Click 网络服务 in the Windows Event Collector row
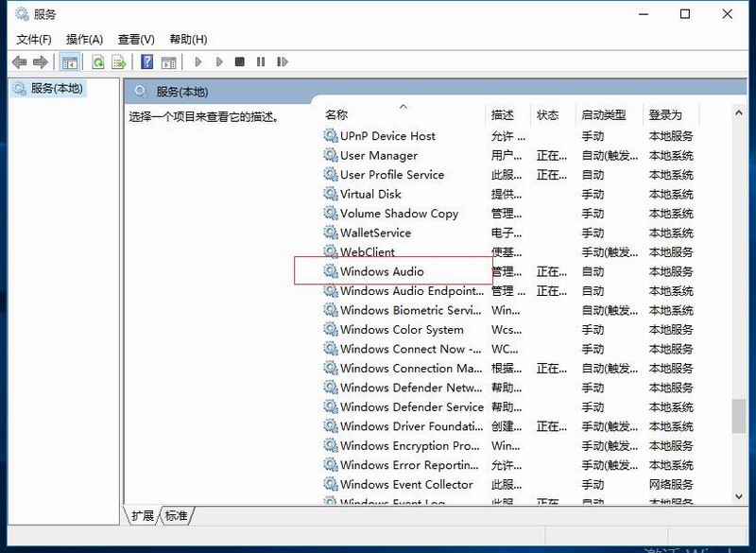The width and height of the screenshot is (756, 553). point(671,484)
